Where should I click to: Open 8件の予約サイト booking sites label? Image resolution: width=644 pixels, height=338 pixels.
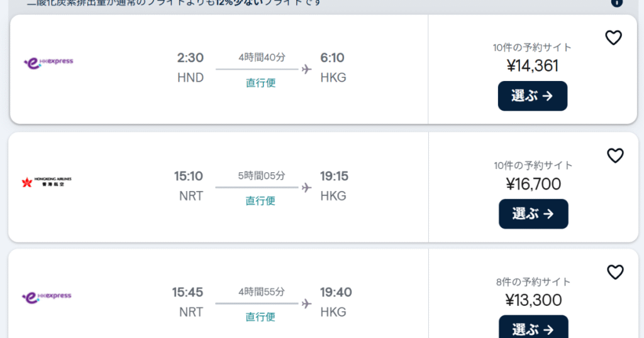(x=533, y=282)
